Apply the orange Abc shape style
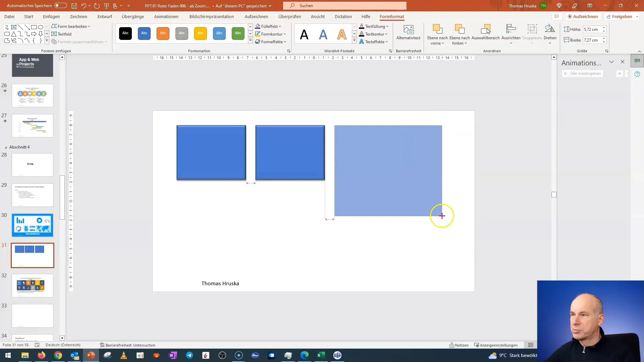This screenshot has height=362, width=644. [163, 33]
